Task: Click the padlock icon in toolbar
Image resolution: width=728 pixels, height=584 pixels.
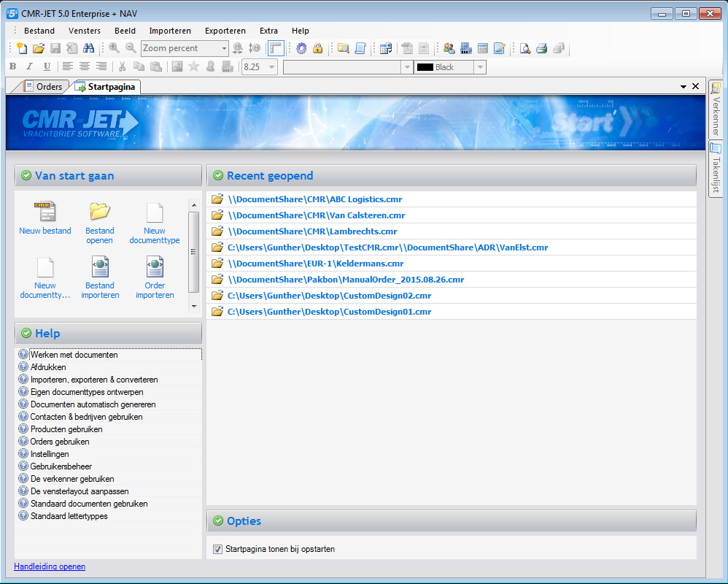Action: click(318, 49)
